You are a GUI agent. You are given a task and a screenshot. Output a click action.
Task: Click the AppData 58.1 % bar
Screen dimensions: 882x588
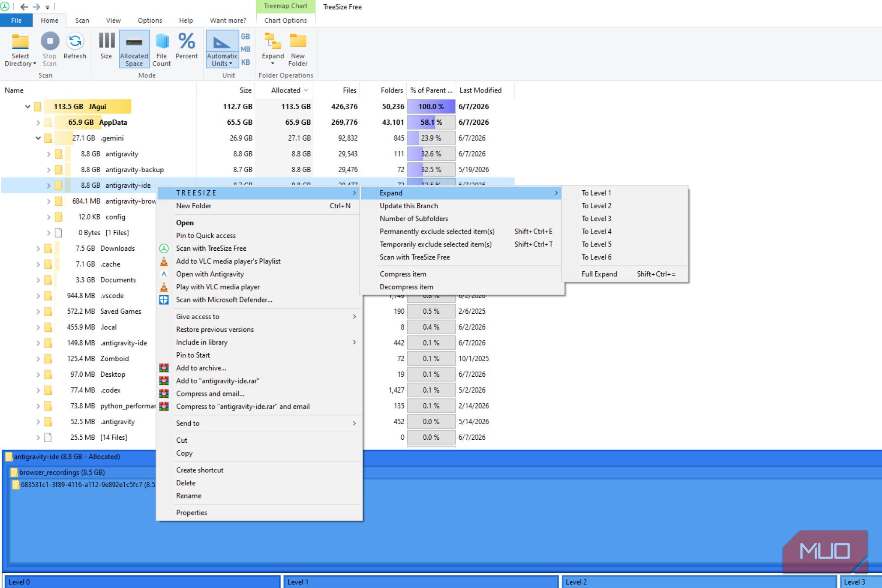431,122
